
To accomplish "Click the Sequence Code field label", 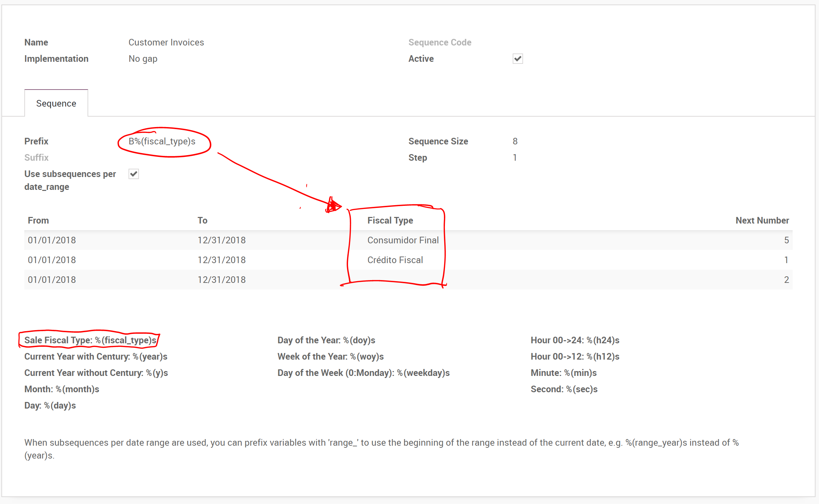I will (440, 42).
